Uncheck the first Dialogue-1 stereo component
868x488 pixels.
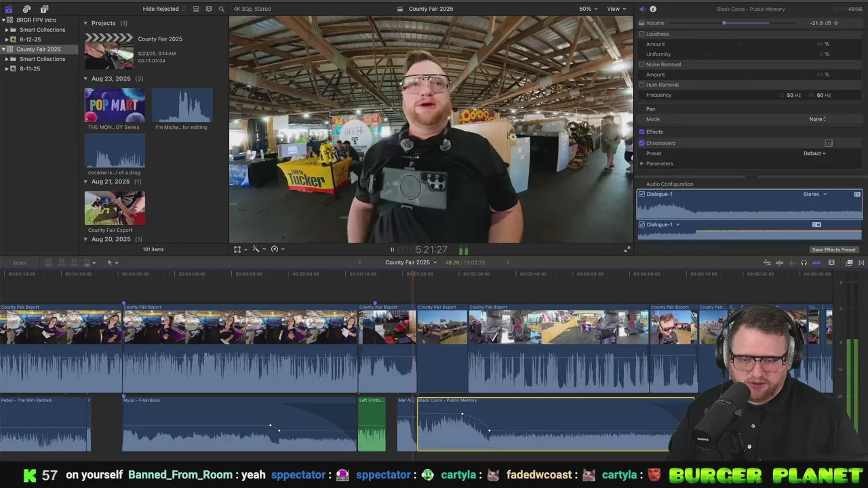642,195
